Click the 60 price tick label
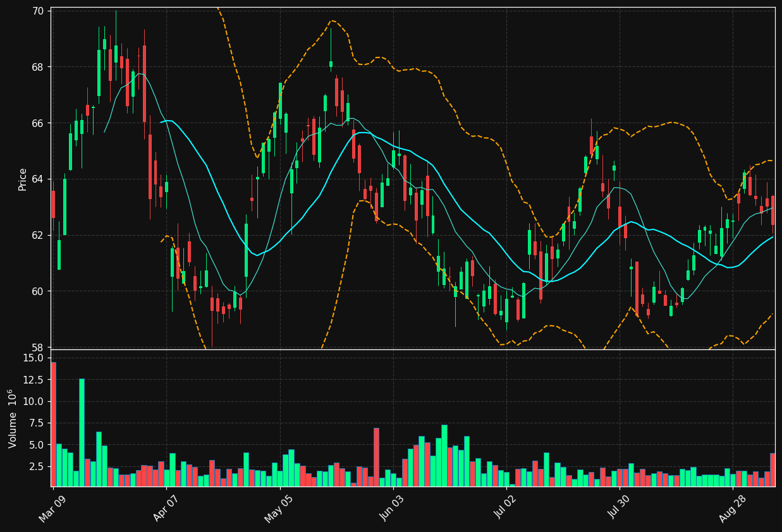The height and width of the screenshot is (532, 782). coord(38,291)
